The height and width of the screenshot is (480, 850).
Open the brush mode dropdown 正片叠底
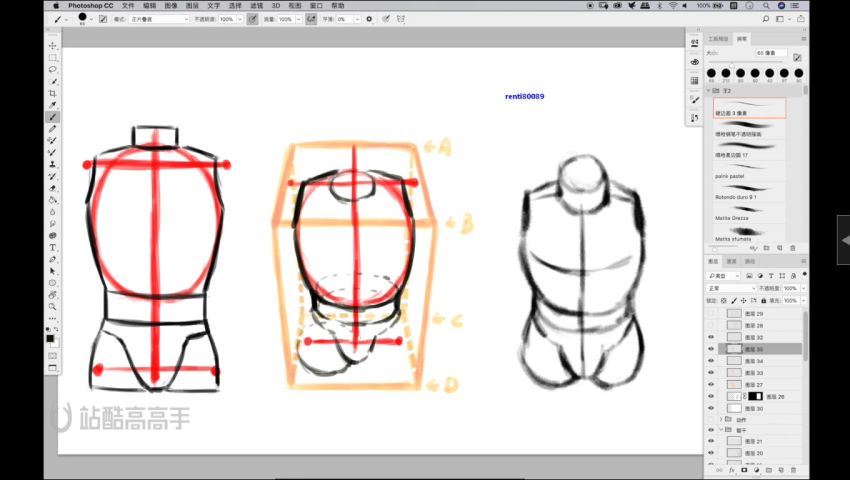pyautogui.click(x=158, y=19)
